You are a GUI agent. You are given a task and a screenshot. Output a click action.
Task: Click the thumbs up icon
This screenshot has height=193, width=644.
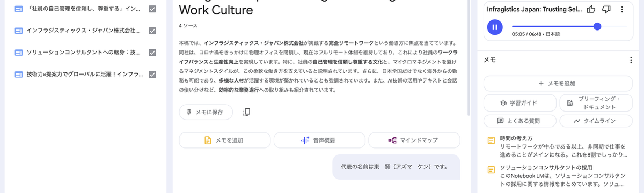591,9
